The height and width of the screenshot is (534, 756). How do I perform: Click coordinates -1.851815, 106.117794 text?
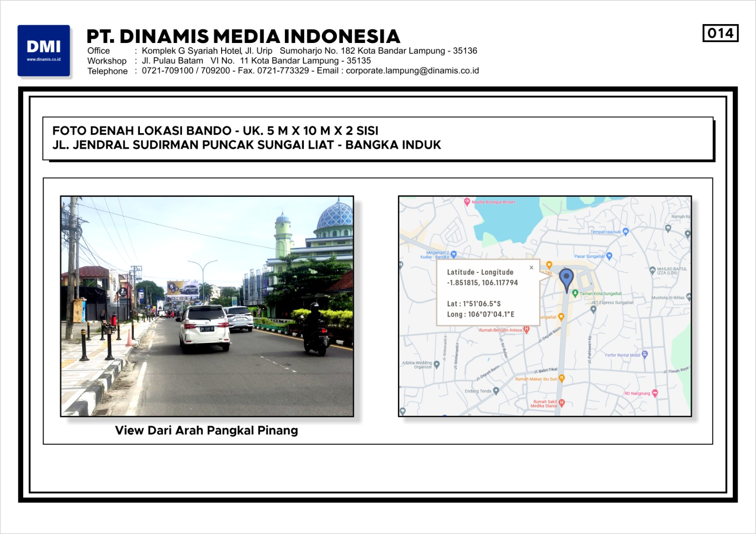click(482, 283)
